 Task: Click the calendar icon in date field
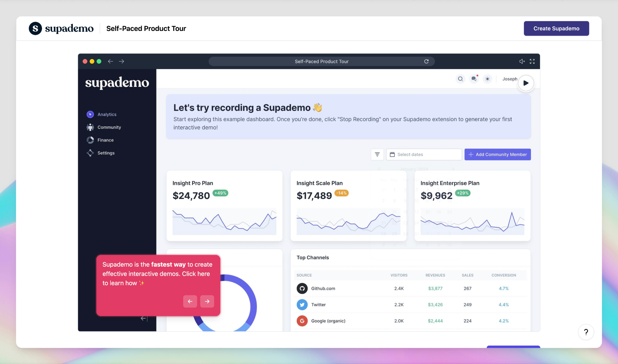[392, 154]
